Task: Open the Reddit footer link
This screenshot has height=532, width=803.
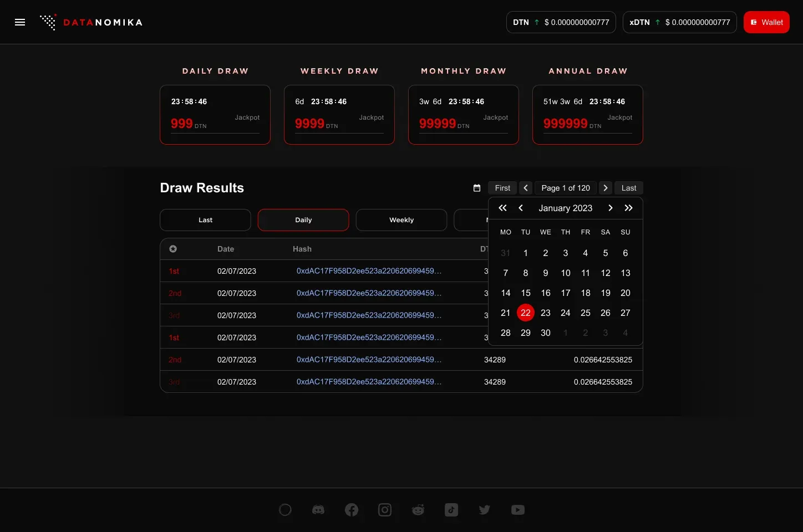Action: (x=418, y=510)
